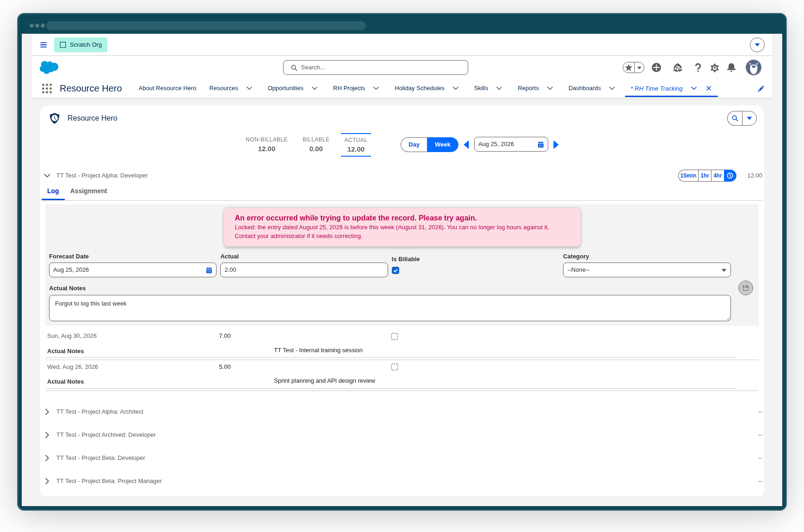The width and height of the screenshot is (804, 532).
Task: Focus the global Search field
Action: click(x=376, y=67)
